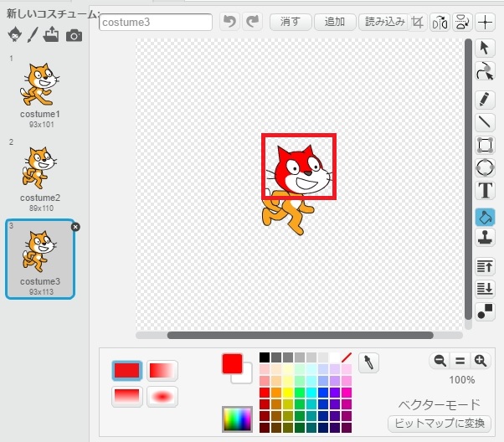Upload costume from file icon
The image size is (504, 442).
pyautogui.click(x=51, y=34)
